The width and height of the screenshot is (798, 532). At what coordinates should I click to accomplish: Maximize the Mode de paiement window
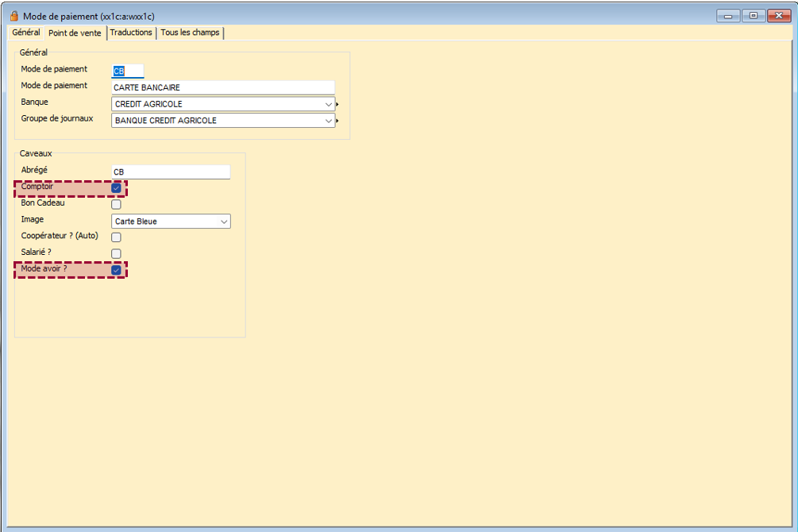pyautogui.click(x=753, y=15)
